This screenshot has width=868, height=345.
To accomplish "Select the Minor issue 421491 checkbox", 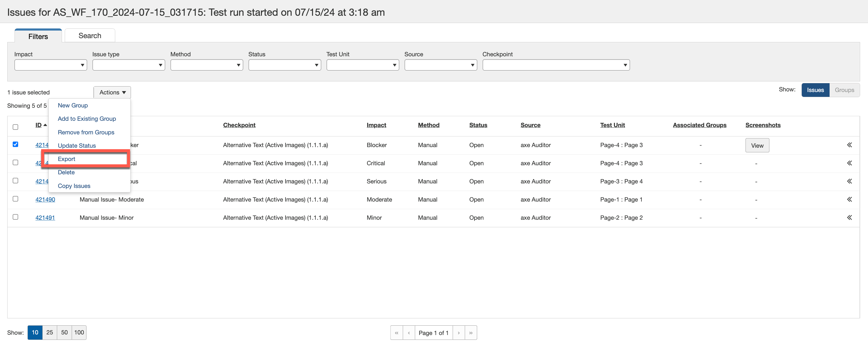I will pyautogui.click(x=15, y=217).
